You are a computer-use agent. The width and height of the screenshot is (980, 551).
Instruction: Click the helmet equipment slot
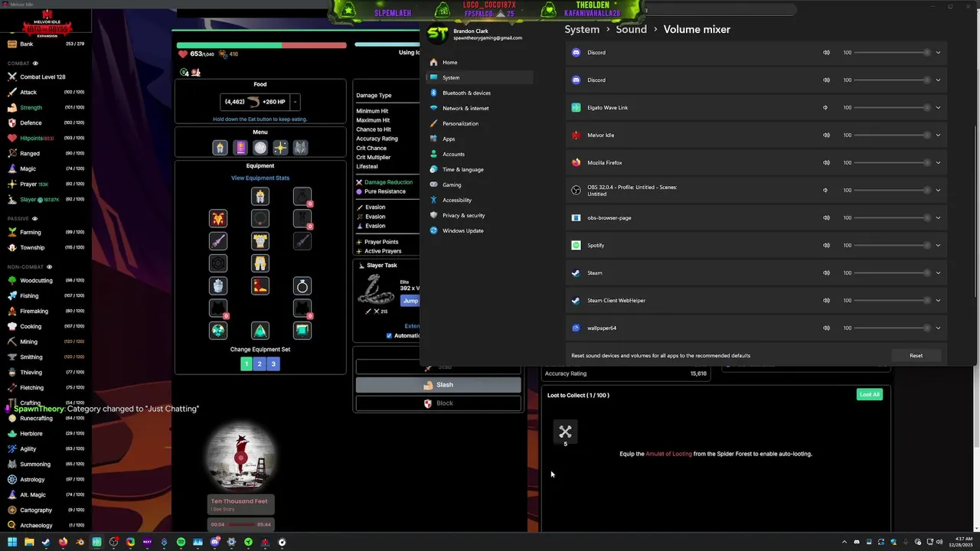(260, 197)
